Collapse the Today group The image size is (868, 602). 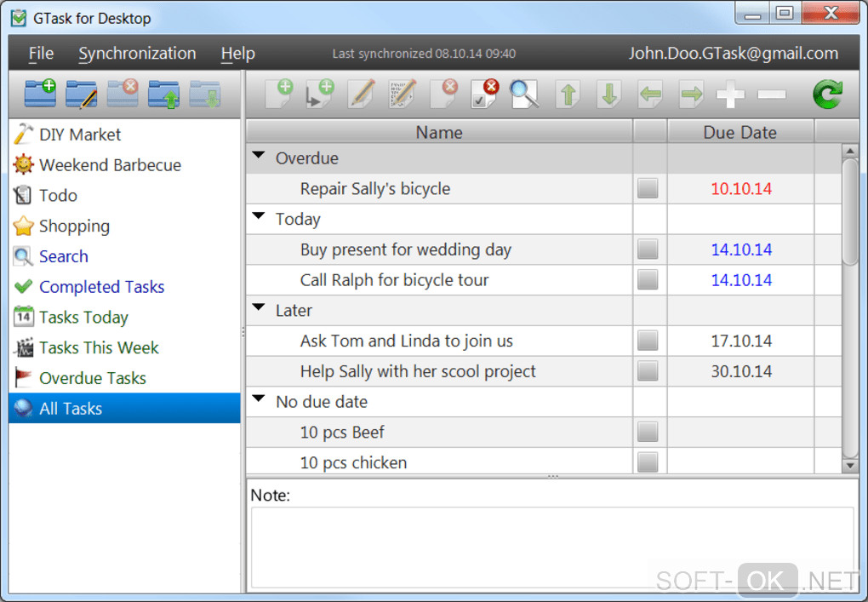[x=259, y=216]
